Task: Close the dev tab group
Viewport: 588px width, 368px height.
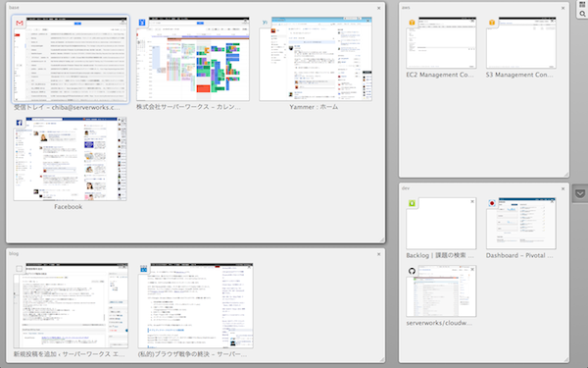Action: click(563, 188)
